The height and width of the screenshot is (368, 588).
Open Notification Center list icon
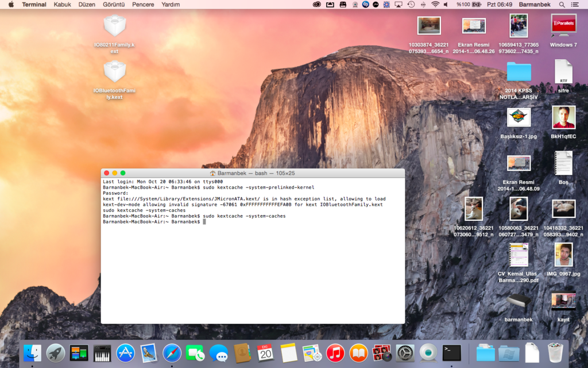[574, 5]
